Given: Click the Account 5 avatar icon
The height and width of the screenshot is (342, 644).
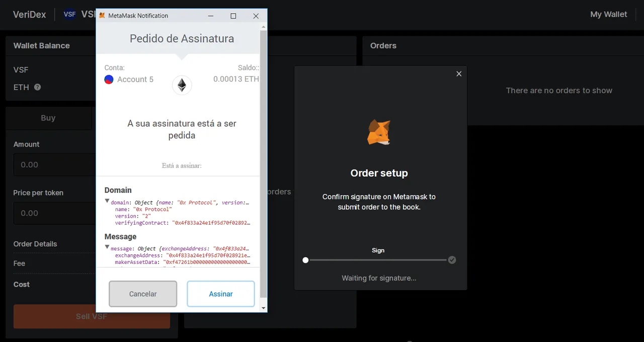Looking at the screenshot, I should coord(109,79).
